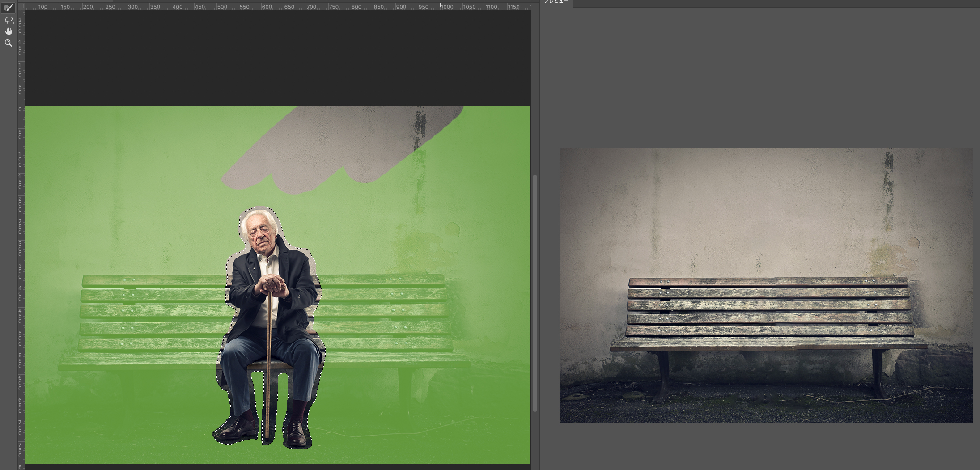Click the old man's face on canvas
Image resolution: width=980 pixels, height=470 pixels.
pyautogui.click(x=259, y=233)
